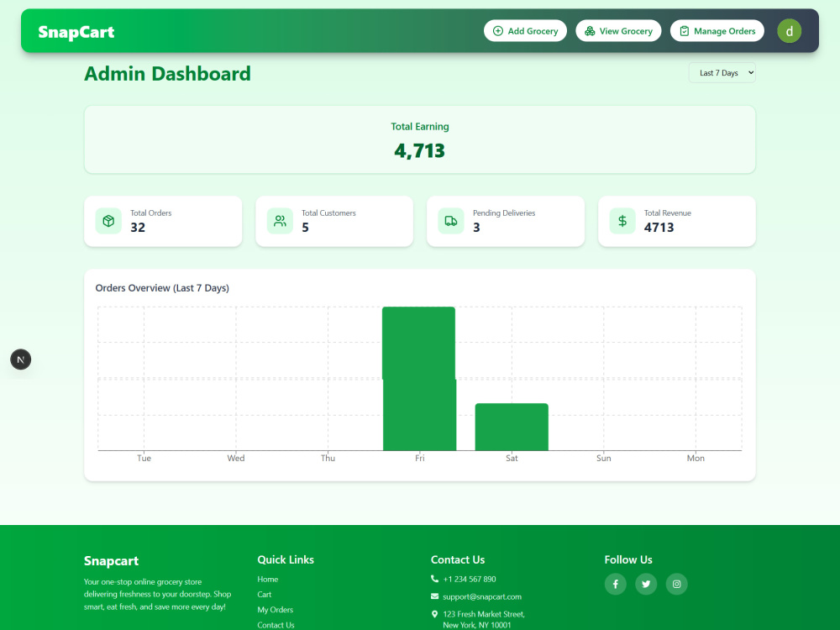Click the clipboard icon in Manage Orders
The image size is (840, 630).
tap(684, 31)
